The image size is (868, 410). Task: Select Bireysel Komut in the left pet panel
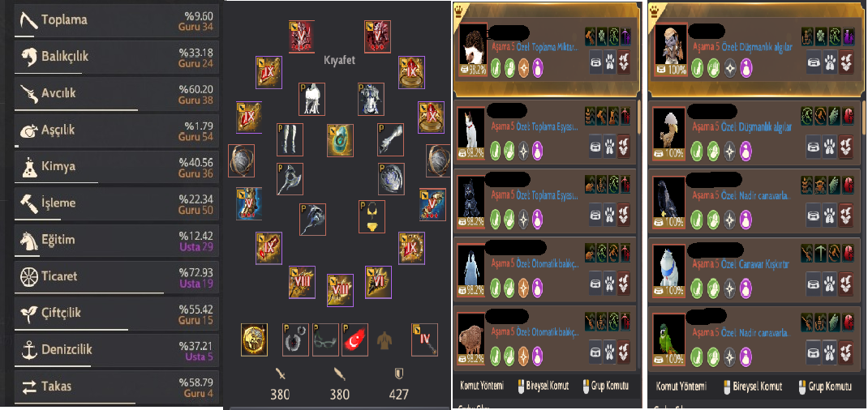544,386
